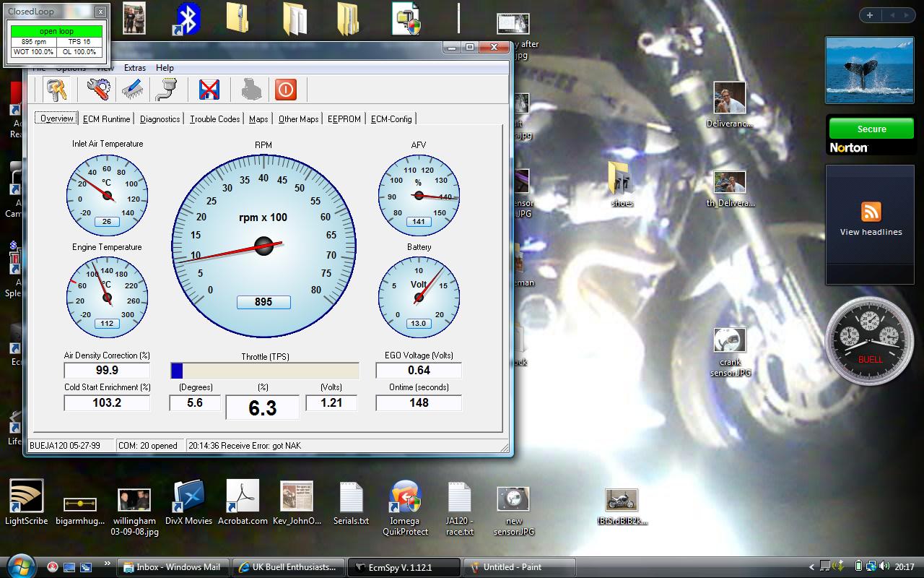
Task: Expand the taskbar quick launch chevron
Action: coord(108,564)
